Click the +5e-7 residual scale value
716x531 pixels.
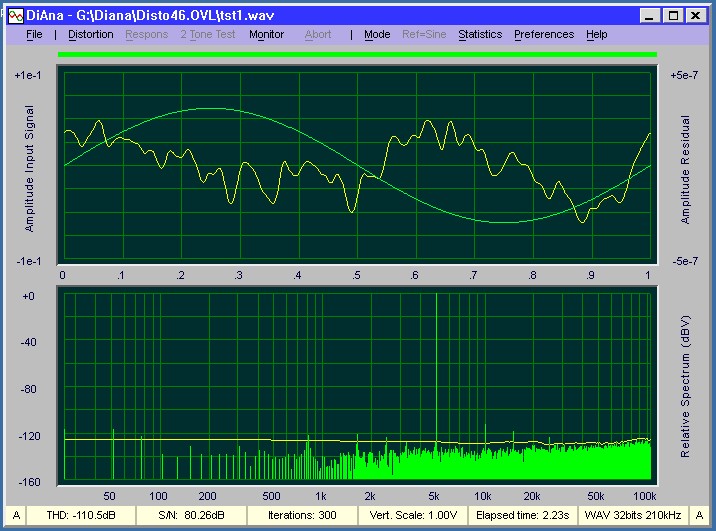click(x=684, y=75)
